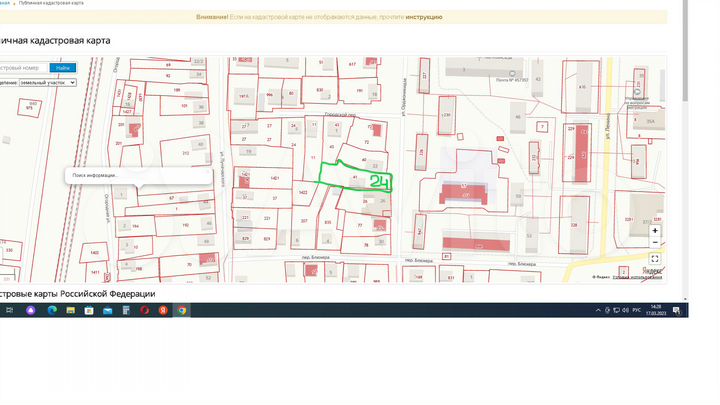Zoom out the map with minus button
Screen dimensions: 720x405
click(x=655, y=242)
